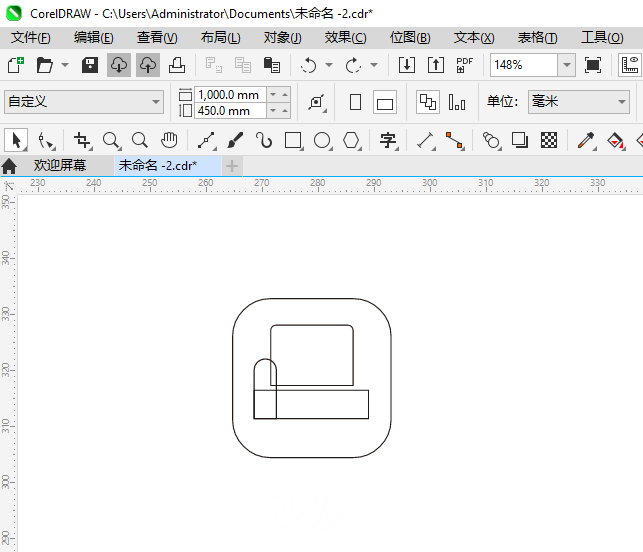Expand the Open file dropdown arrow

click(65, 65)
